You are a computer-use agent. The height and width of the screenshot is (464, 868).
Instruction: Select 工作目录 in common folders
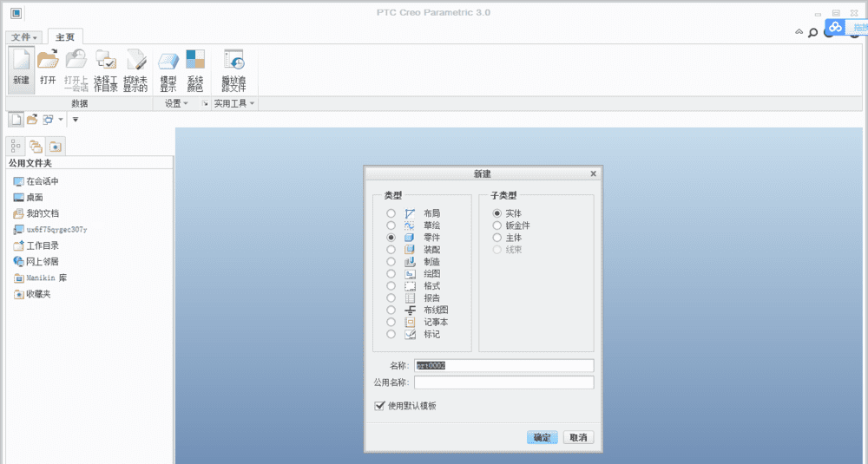(x=36, y=245)
